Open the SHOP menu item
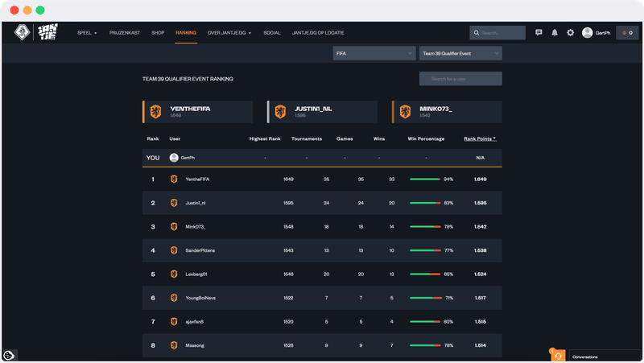 158,33
